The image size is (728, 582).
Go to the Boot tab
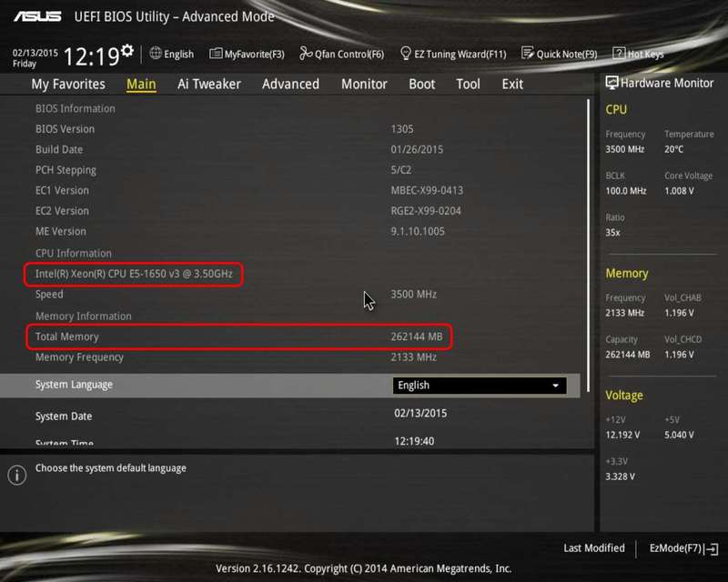[x=421, y=84]
